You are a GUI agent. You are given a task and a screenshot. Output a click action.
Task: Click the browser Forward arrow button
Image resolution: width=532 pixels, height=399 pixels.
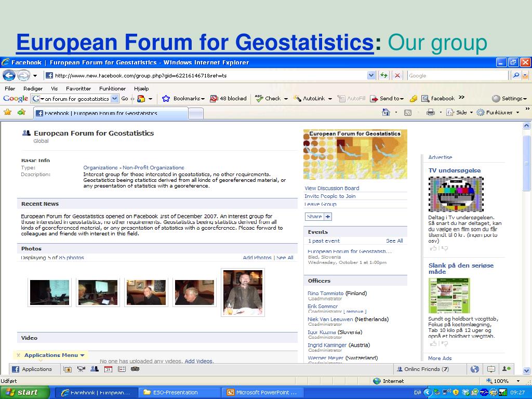23,75
